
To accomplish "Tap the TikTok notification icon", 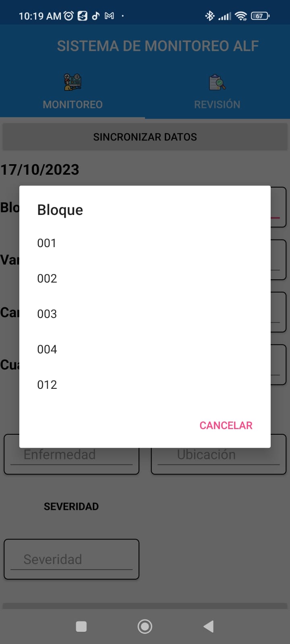I will tap(96, 16).
